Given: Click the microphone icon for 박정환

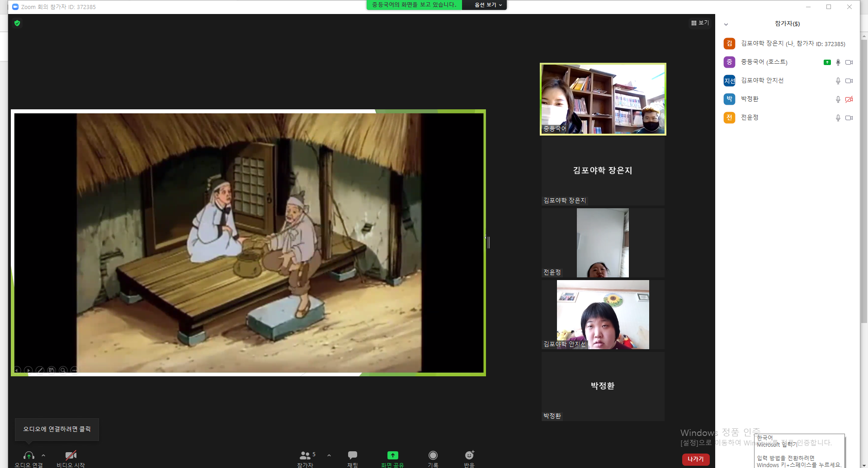Looking at the screenshot, I should coord(838,99).
